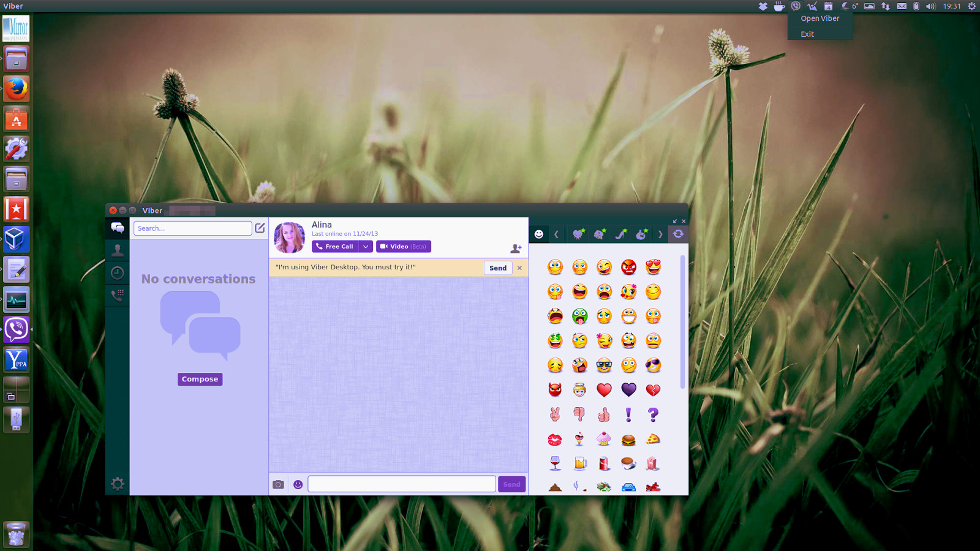Select the smiley emoticons tab
The height and width of the screenshot is (551, 980).
539,234
